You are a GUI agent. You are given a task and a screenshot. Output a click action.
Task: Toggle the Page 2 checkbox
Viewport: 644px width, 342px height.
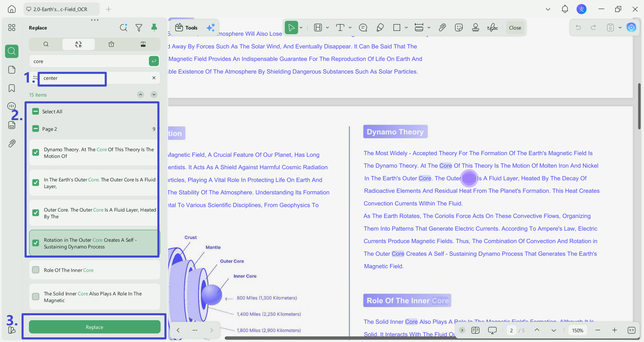36,129
